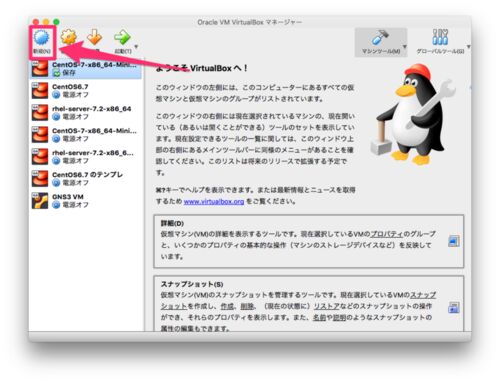Click the Snapshots tool icon in スナップショット(S) box
Image resolution: width=500 pixels, height=383 pixels.
[x=454, y=307]
